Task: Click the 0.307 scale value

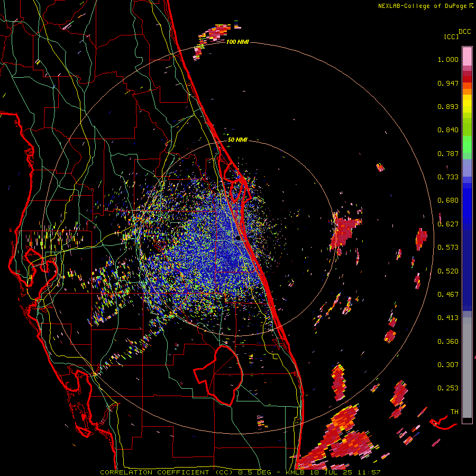Action: point(448,365)
